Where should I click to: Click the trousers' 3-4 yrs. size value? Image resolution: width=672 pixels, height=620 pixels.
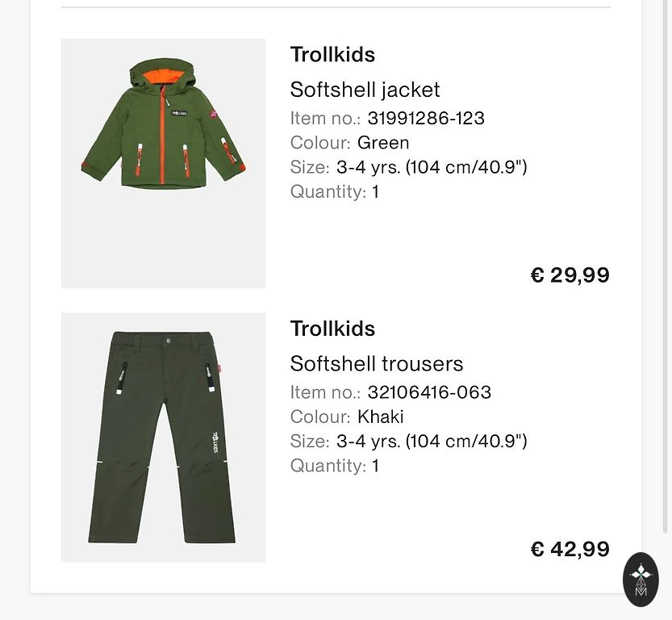point(432,442)
